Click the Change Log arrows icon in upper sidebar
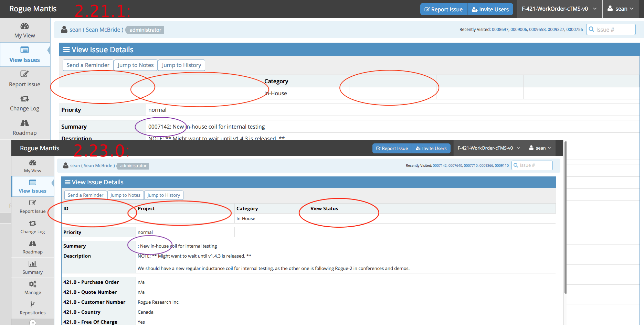 pos(24,99)
